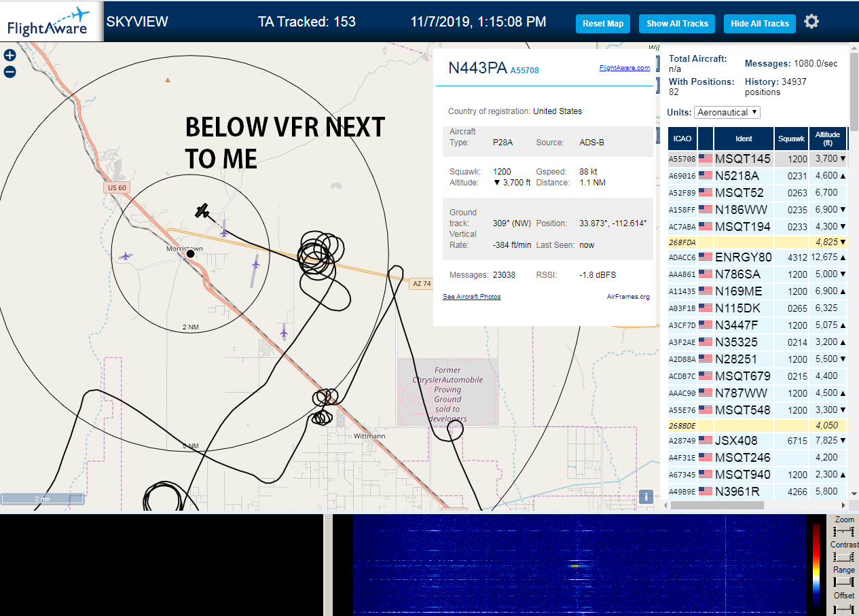Screen dimensions: 859x616
Task: Open the AirFrames.org link
Action: pyautogui.click(x=628, y=297)
